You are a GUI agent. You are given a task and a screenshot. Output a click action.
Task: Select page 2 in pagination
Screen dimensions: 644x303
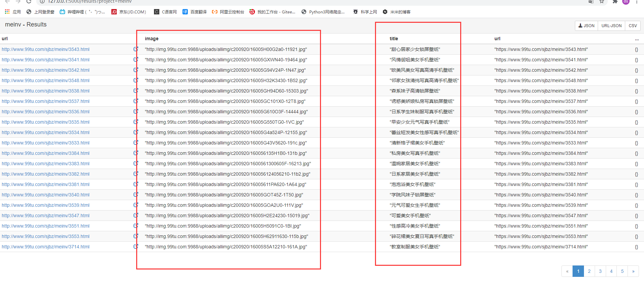[x=589, y=271]
